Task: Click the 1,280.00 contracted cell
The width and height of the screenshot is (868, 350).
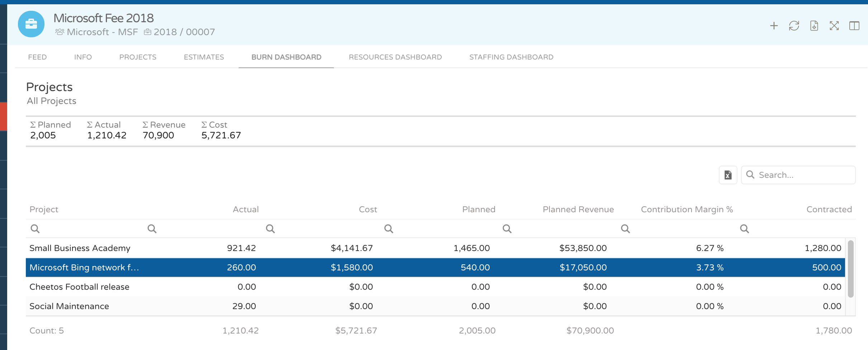Action: (x=823, y=248)
